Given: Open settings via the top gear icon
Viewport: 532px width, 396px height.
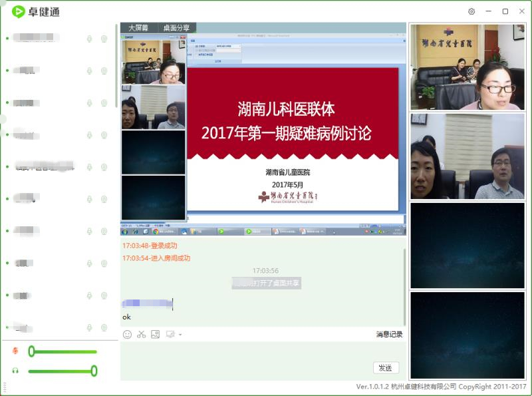Looking at the screenshot, I should pos(471,11).
